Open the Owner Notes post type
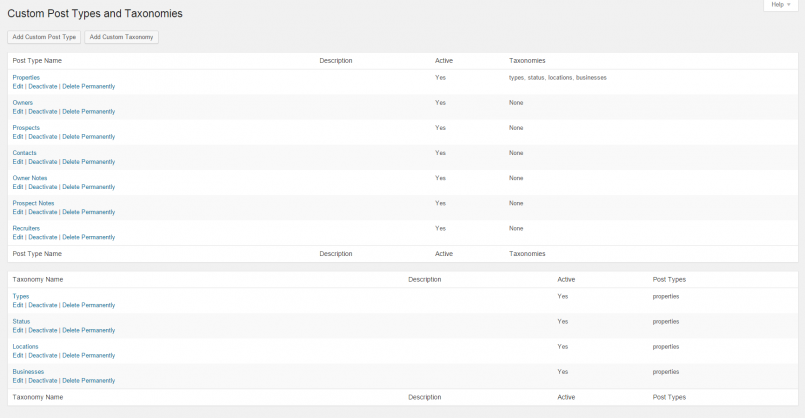This screenshot has width=805, height=418. click(x=30, y=178)
